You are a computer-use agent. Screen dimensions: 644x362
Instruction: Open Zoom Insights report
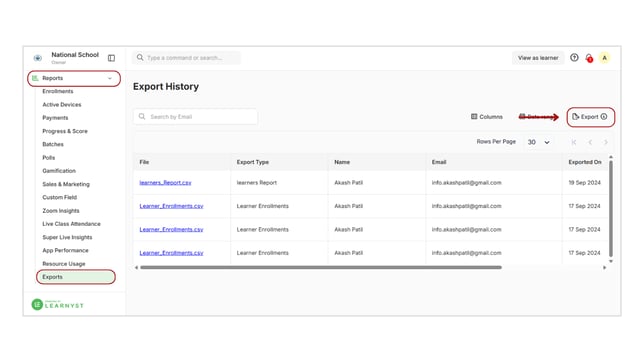[61, 211]
